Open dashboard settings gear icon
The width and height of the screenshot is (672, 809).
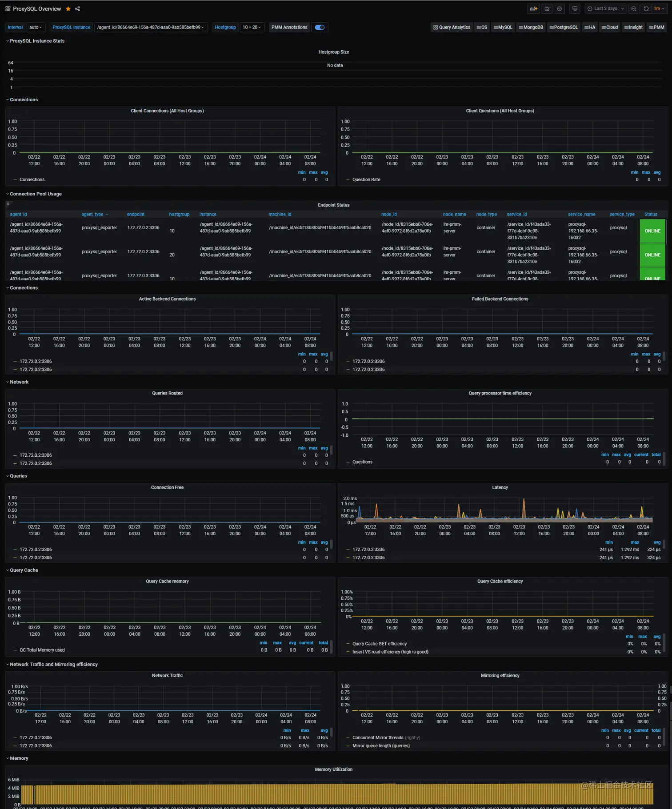click(x=560, y=8)
